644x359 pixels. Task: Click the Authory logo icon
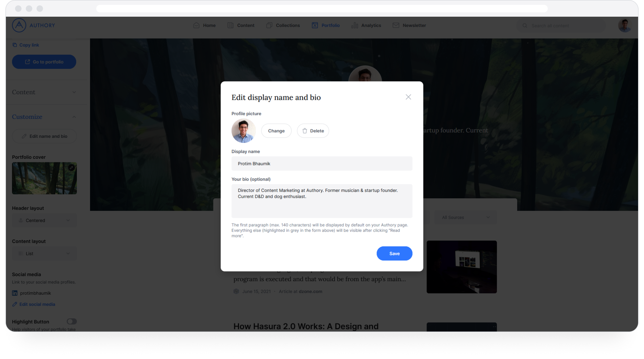click(x=19, y=25)
